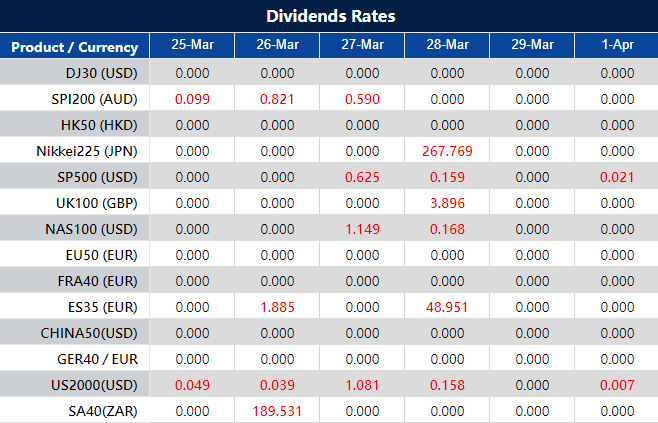
Task: Select the Product / Currency column header
Action: point(75,46)
